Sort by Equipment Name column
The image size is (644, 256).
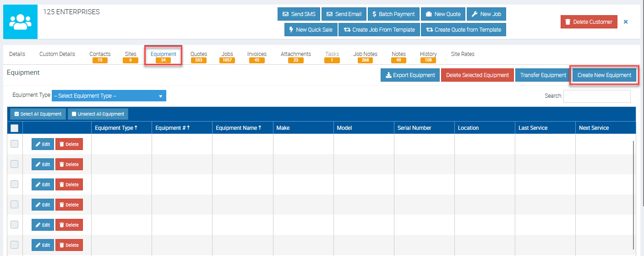click(x=238, y=128)
